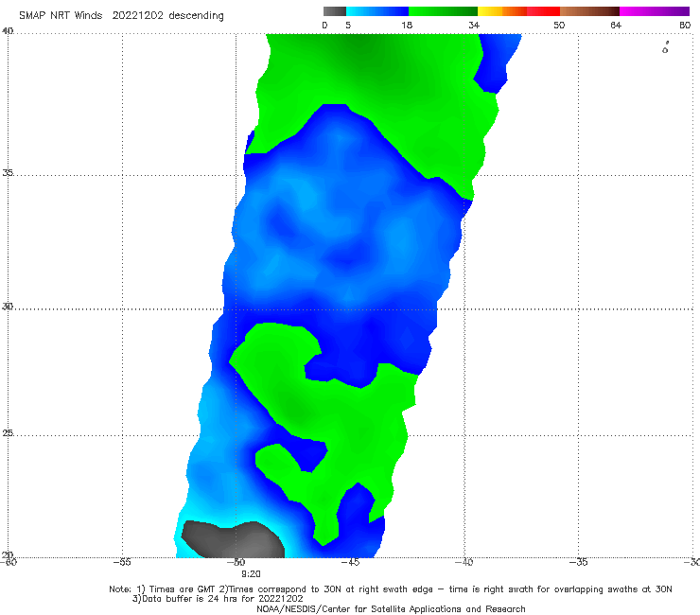Click the latitude label '30'

(x=8, y=307)
